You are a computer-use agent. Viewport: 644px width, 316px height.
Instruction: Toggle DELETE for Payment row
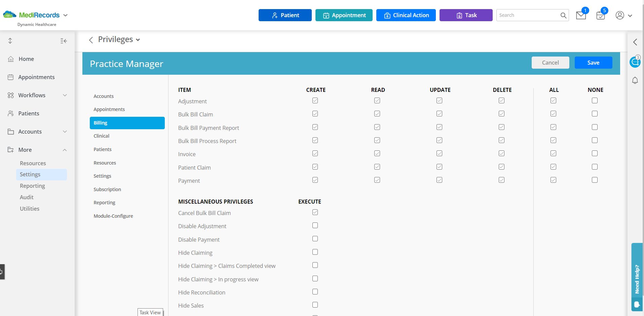click(502, 180)
